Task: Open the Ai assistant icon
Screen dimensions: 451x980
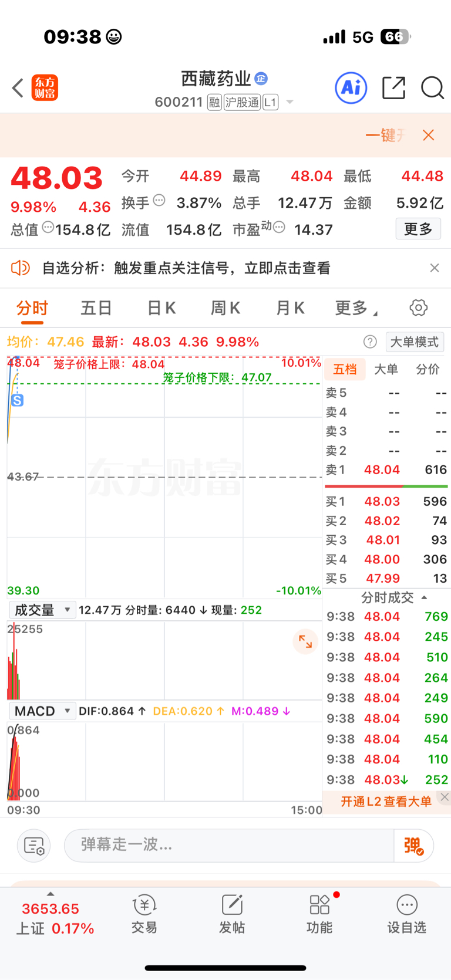Action: point(351,88)
